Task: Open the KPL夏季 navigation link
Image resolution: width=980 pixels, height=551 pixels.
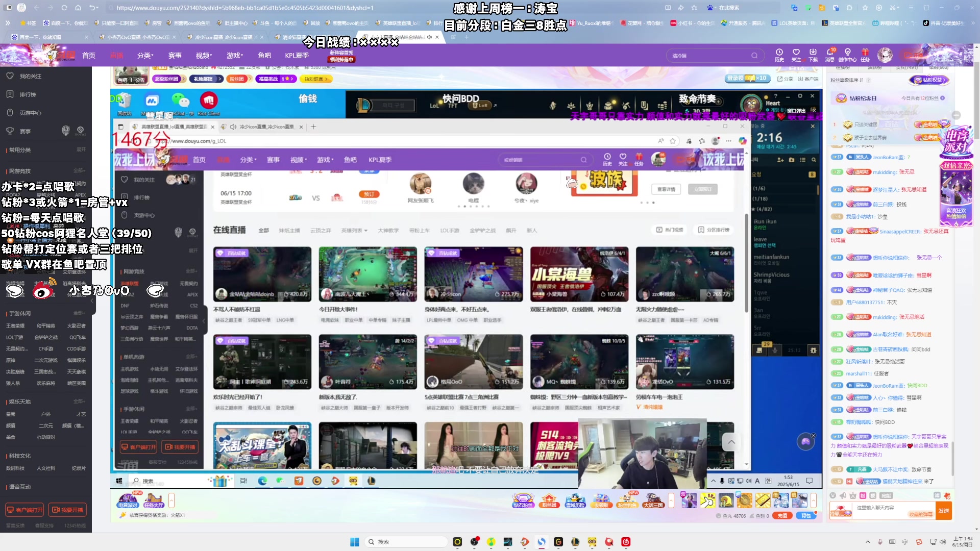Action: (297, 56)
